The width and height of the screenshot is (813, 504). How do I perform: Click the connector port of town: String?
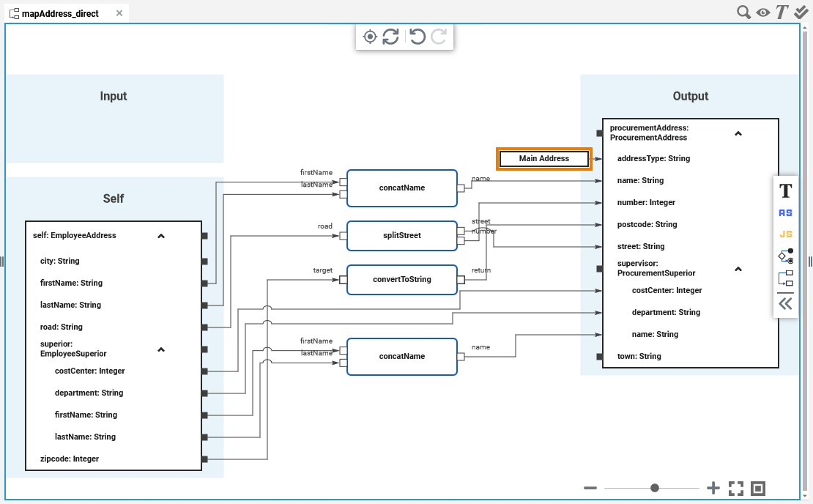coord(599,356)
